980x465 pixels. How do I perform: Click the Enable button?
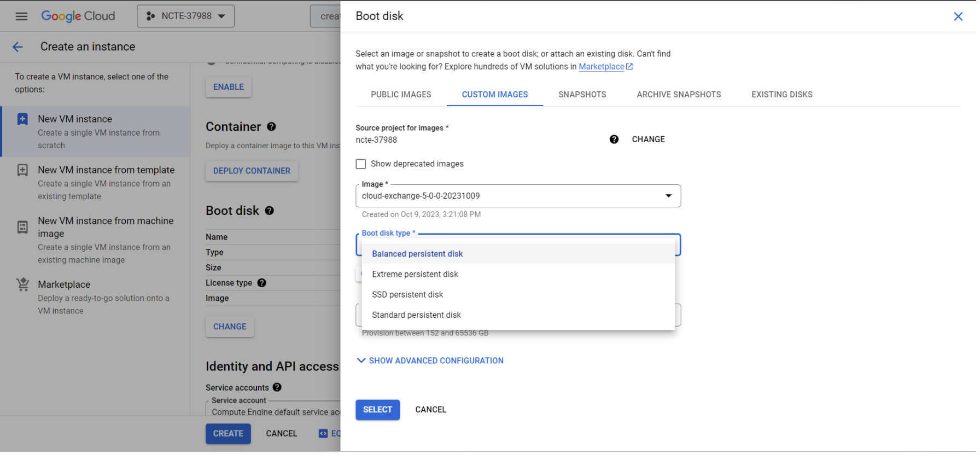[229, 87]
